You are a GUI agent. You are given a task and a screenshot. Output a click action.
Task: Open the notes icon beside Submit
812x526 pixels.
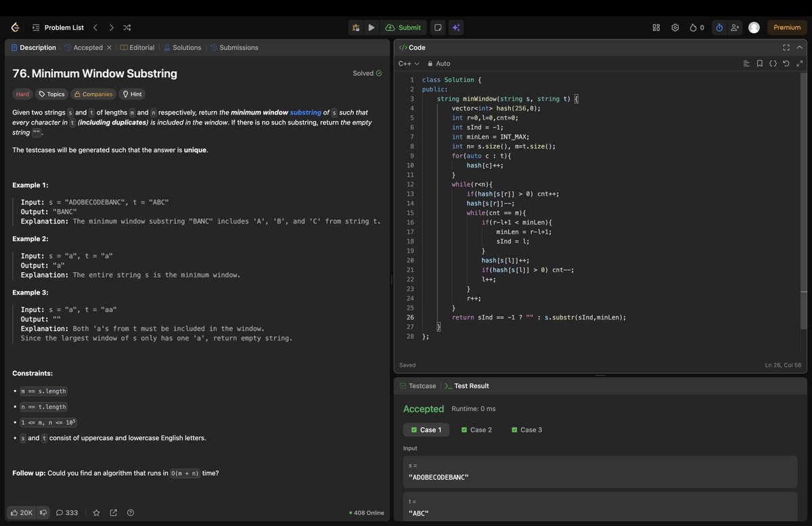[438, 28]
